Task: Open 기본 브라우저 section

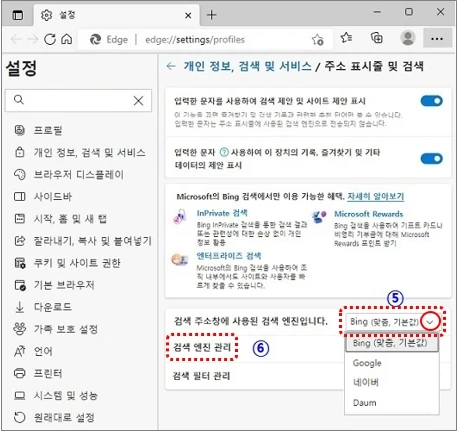Action: tap(54, 285)
